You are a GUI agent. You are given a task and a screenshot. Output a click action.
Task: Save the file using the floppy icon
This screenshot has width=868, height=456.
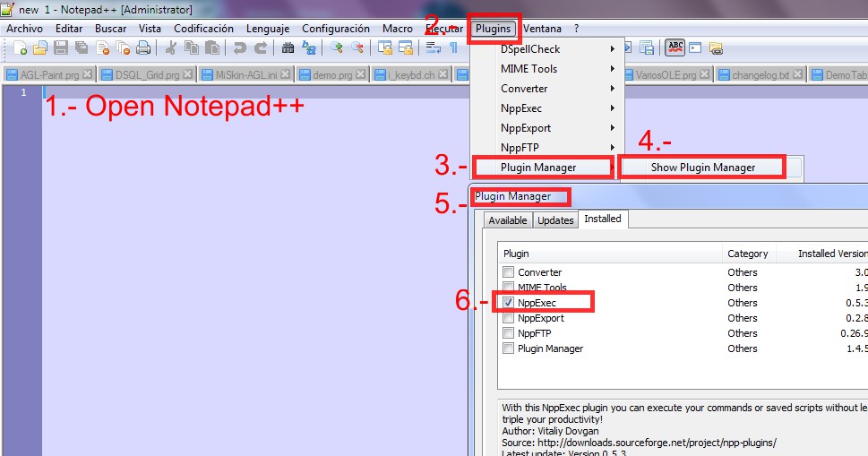pyautogui.click(x=61, y=48)
